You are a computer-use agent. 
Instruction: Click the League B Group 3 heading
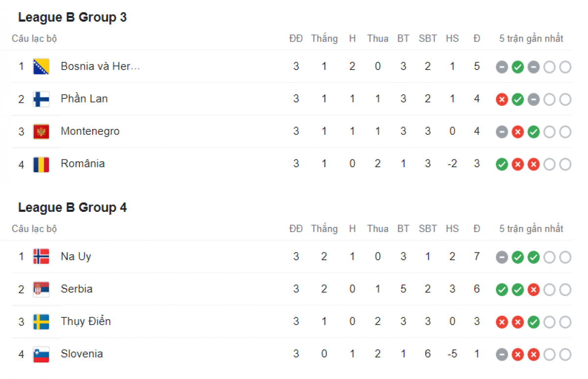point(73,17)
